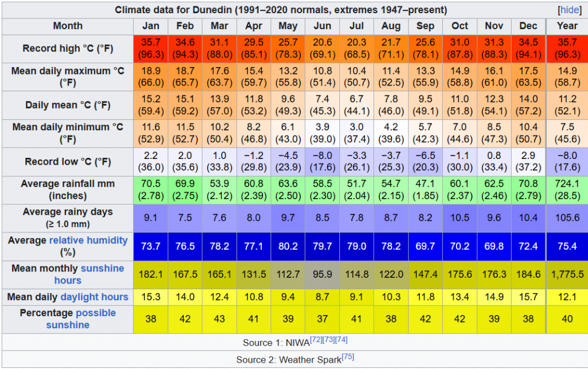Click the November record low cell 0.8
588x369 pixels.
pos(494,162)
